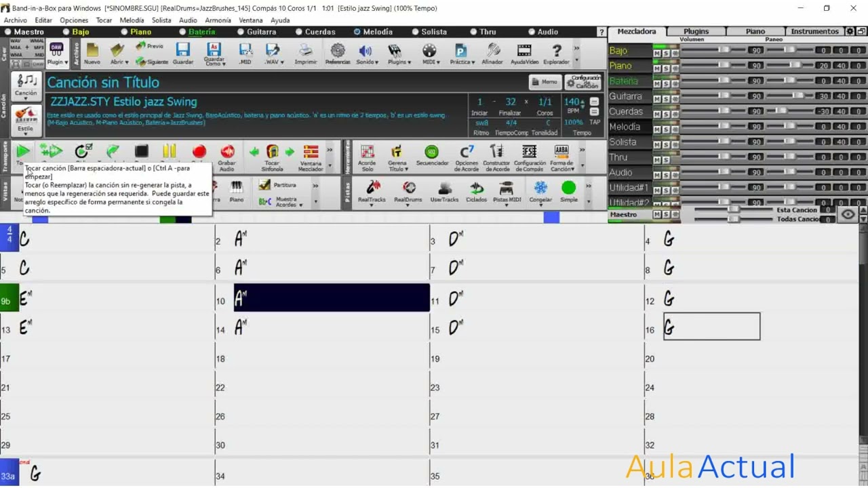Click the black Stop button

[141, 151]
